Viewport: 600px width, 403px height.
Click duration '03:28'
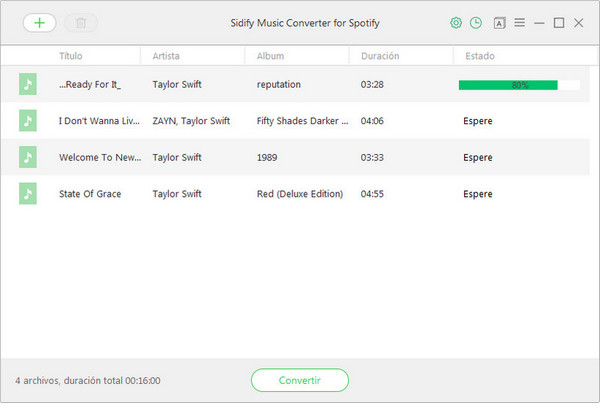372,84
